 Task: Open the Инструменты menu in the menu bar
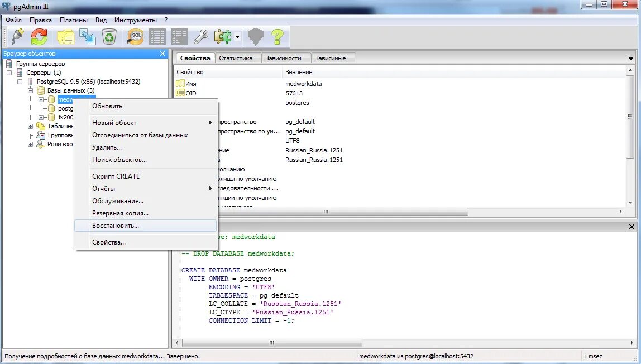[x=135, y=20]
